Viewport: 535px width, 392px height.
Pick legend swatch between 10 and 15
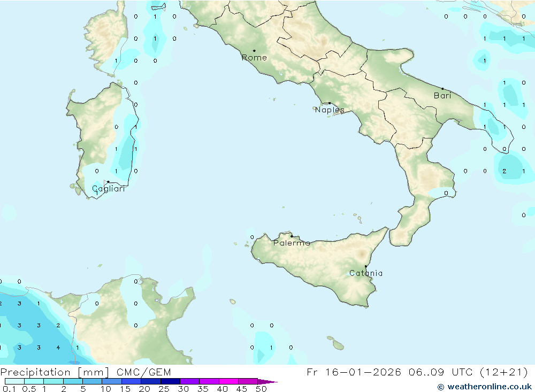pos(112,381)
